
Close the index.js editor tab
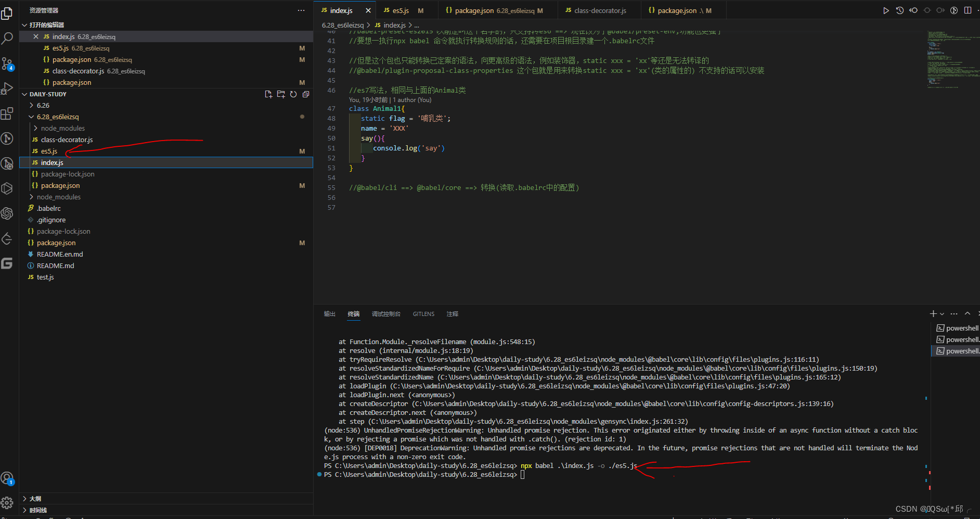point(368,10)
